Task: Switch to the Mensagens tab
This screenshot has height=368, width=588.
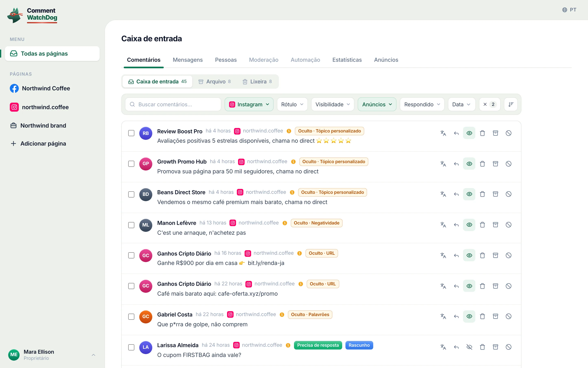Action: point(188,60)
